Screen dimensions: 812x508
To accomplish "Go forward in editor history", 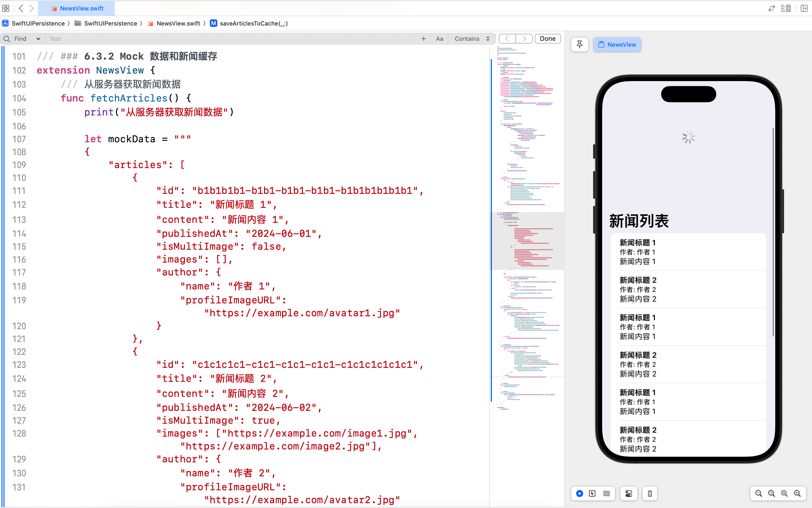I will pyautogui.click(x=32, y=8).
